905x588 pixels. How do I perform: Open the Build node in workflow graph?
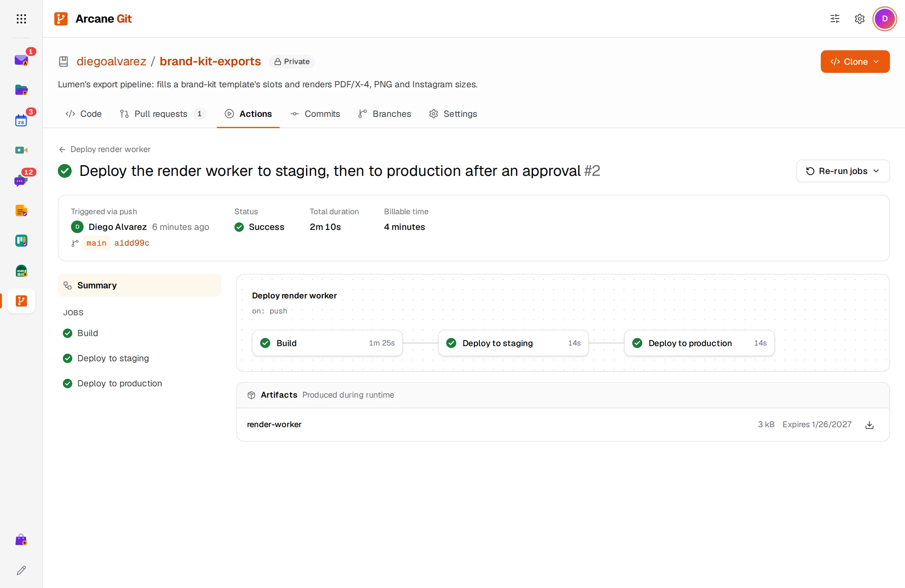tap(327, 343)
